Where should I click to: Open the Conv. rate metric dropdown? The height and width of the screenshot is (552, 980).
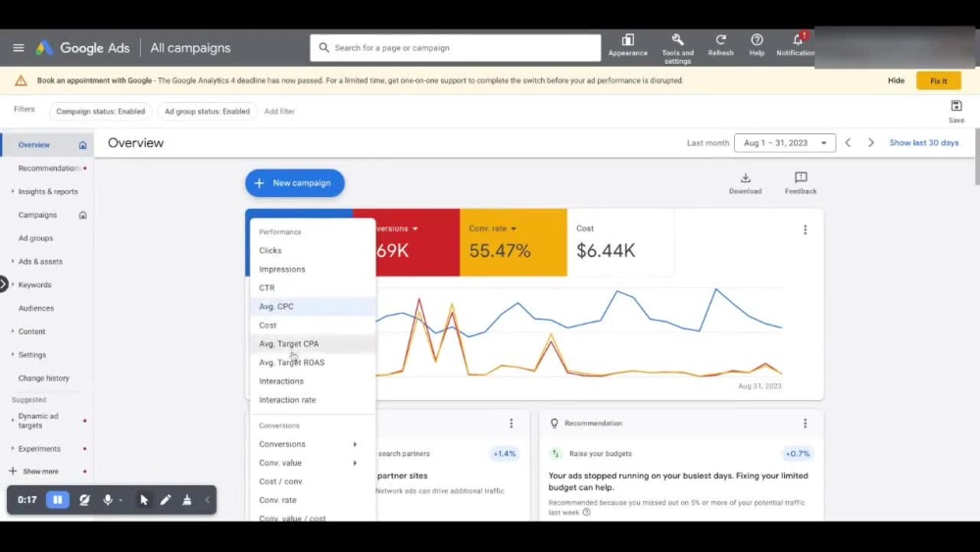[x=514, y=228]
